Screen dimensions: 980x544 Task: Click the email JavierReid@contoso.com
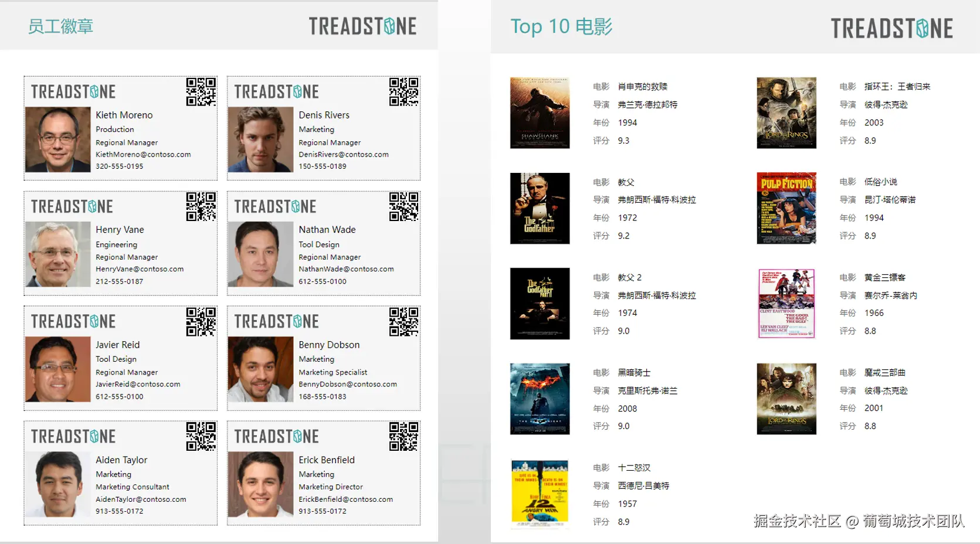coord(138,385)
